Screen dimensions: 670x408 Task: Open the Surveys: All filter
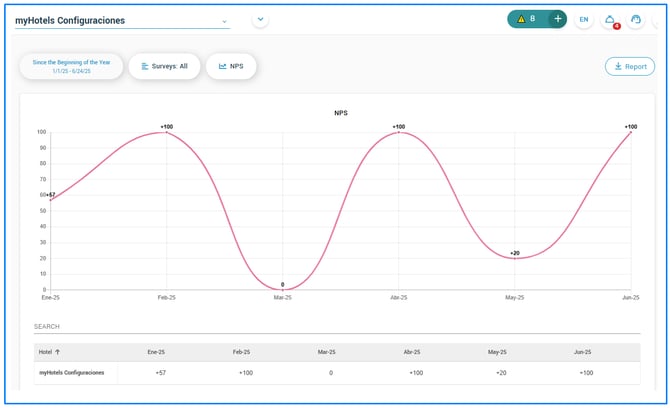point(165,66)
